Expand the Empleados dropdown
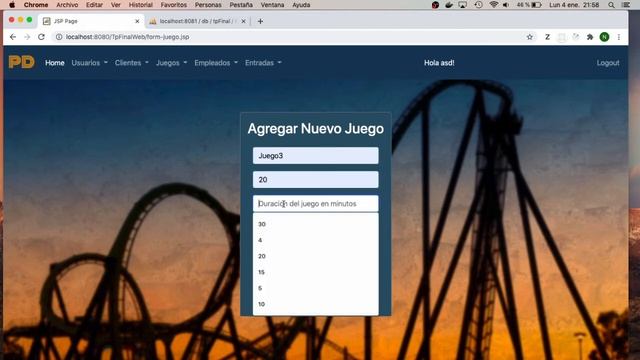Image resolution: width=640 pixels, height=360 pixels. (216, 63)
